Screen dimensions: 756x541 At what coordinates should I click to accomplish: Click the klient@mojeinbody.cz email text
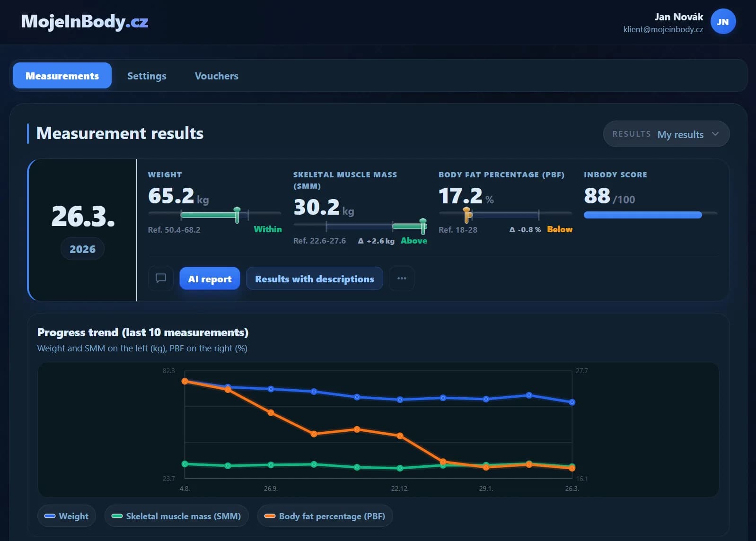coord(663,29)
